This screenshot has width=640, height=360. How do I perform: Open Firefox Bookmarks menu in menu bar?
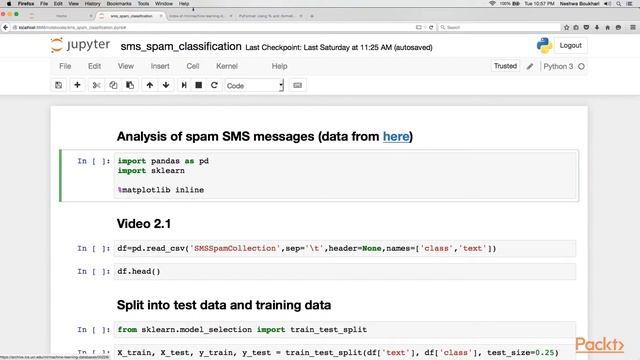click(x=119, y=4)
